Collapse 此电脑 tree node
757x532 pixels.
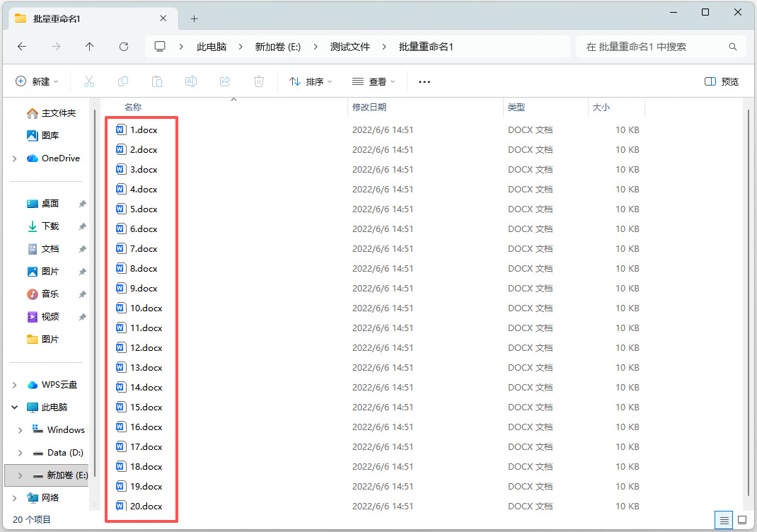[14, 407]
